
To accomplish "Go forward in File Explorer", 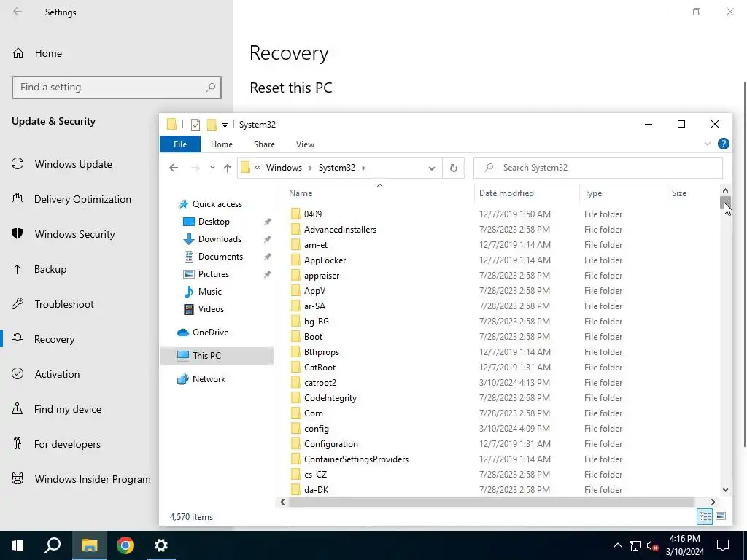I will coord(195,168).
